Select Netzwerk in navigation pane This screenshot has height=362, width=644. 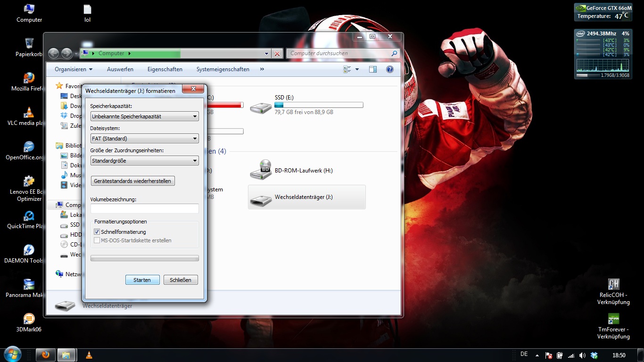click(69, 274)
